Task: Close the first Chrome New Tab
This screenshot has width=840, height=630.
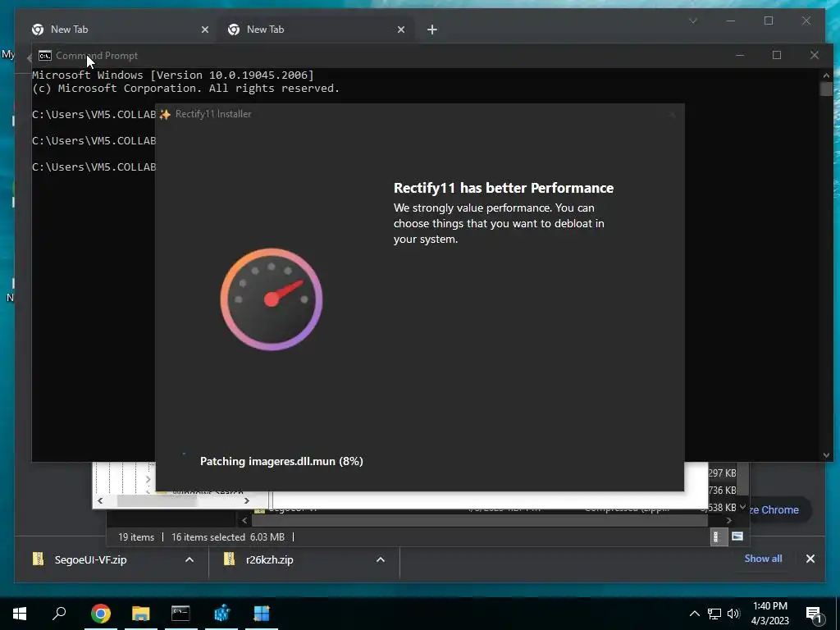Action: pos(204,30)
